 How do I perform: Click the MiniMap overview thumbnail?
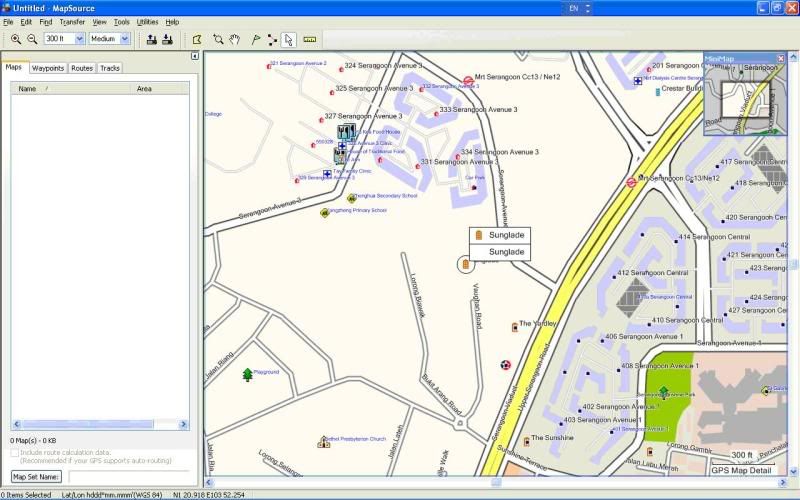745,99
